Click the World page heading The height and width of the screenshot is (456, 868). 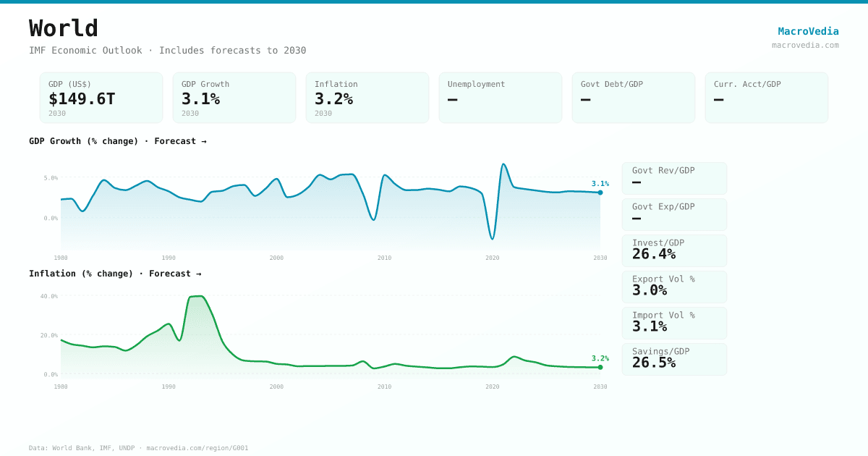[64, 28]
